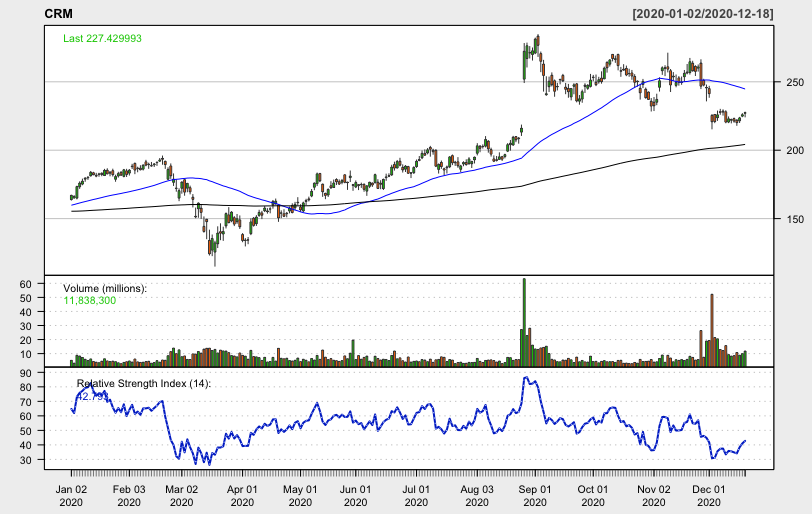
Task: Click the tall orange volume bar near Dec 01
Action: [712, 330]
